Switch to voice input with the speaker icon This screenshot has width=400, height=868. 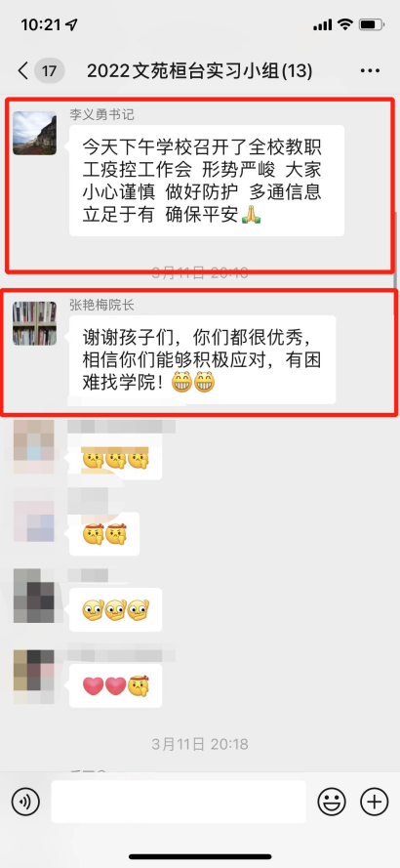pos(25,801)
